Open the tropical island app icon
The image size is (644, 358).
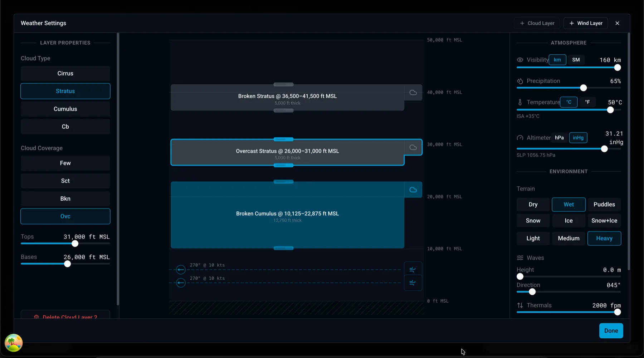point(14,343)
